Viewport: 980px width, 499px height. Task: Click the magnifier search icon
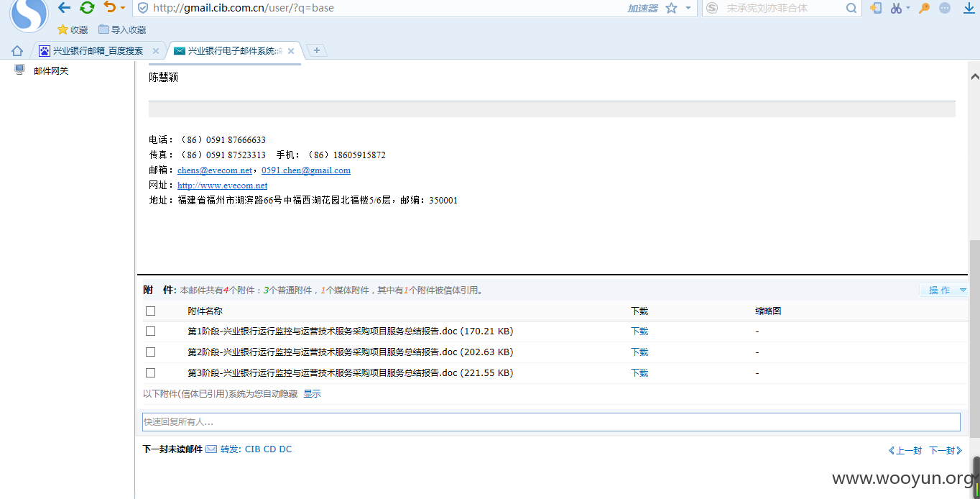click(851, 8)
